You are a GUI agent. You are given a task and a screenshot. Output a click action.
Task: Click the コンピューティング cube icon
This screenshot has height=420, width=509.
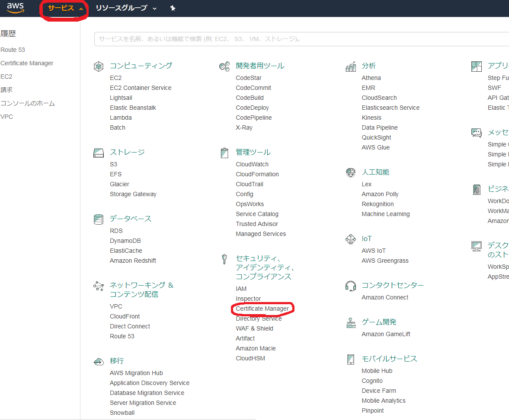[99, 66]
